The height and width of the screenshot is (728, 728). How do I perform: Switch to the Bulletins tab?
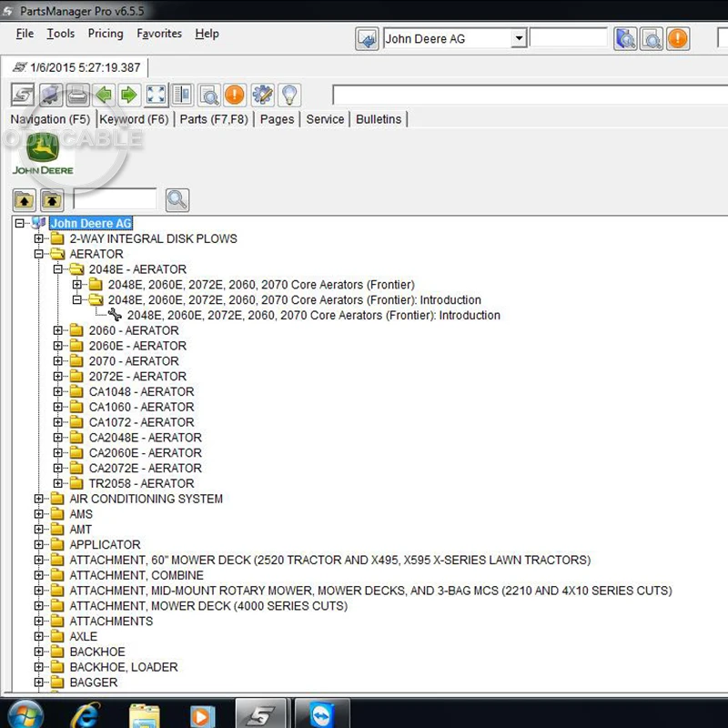tap(379, 119)
